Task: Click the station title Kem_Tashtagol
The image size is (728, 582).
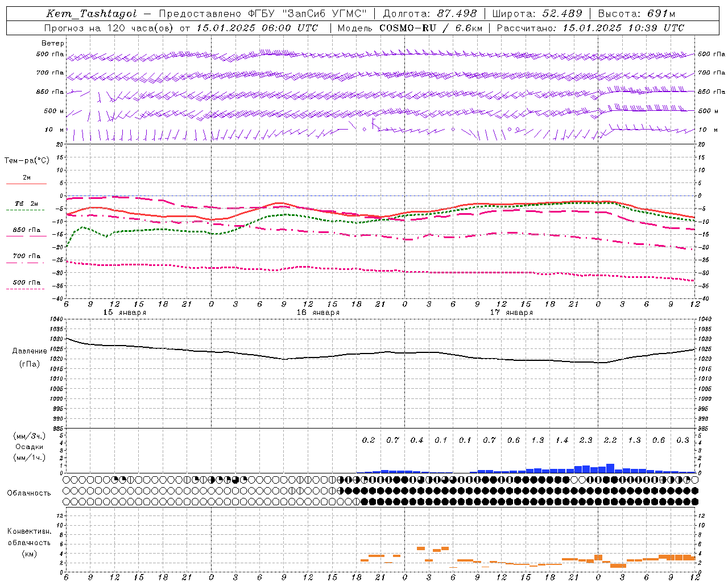Action: coord(92,14)
